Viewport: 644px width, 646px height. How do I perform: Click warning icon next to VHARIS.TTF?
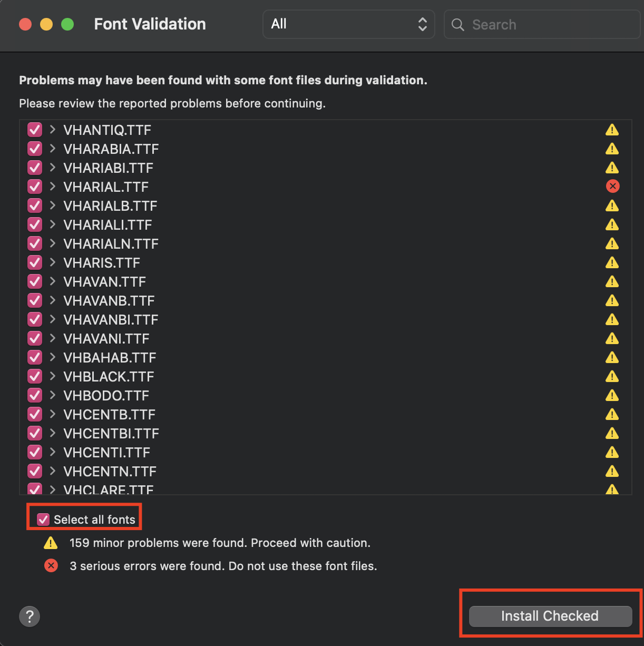(x=612, y=262)
